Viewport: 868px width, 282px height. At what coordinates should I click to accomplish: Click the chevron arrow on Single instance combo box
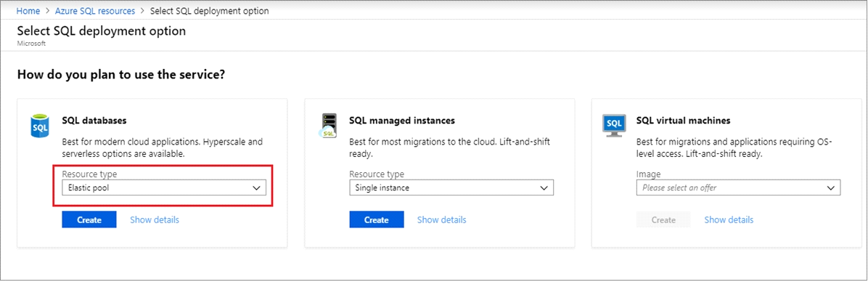(543, 188)
